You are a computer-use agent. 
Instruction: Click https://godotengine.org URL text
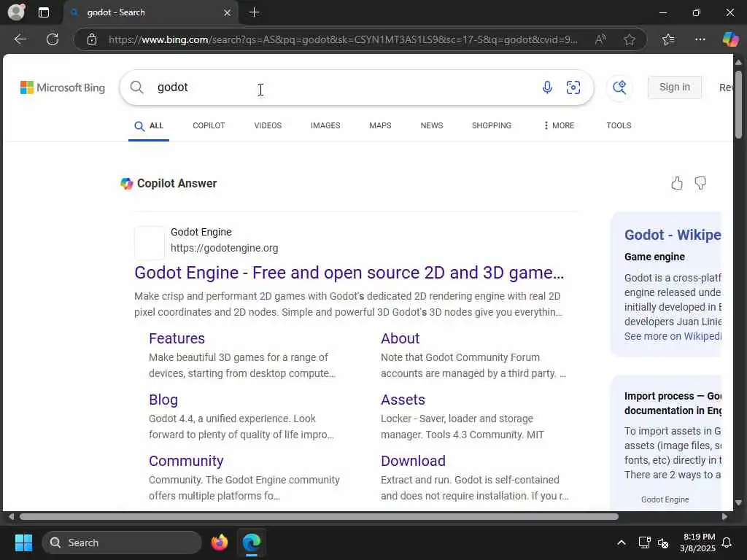(x=225, y=248)
